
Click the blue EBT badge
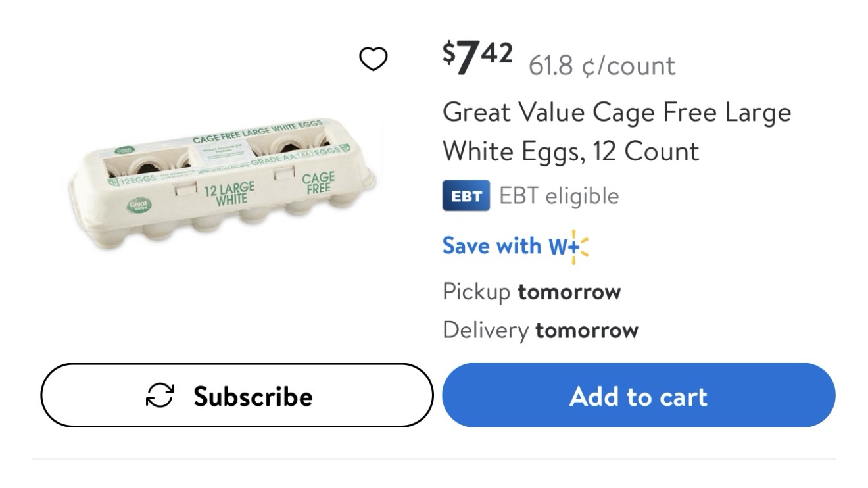[x=466, y=195]
